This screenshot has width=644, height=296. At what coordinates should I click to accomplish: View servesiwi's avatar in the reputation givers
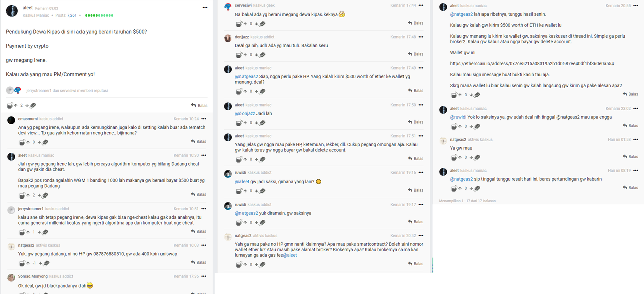coord(18,90)
